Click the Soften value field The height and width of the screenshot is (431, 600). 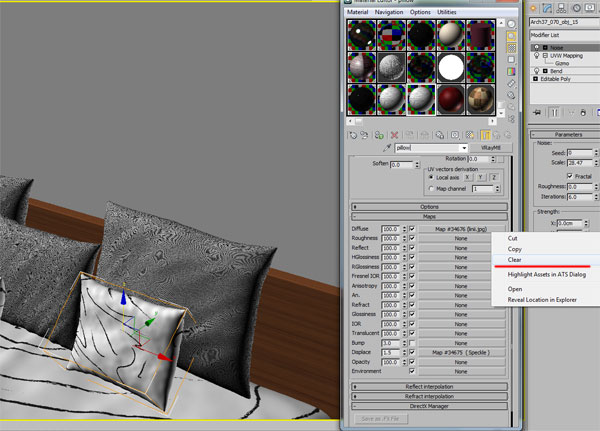click(402, 165)
